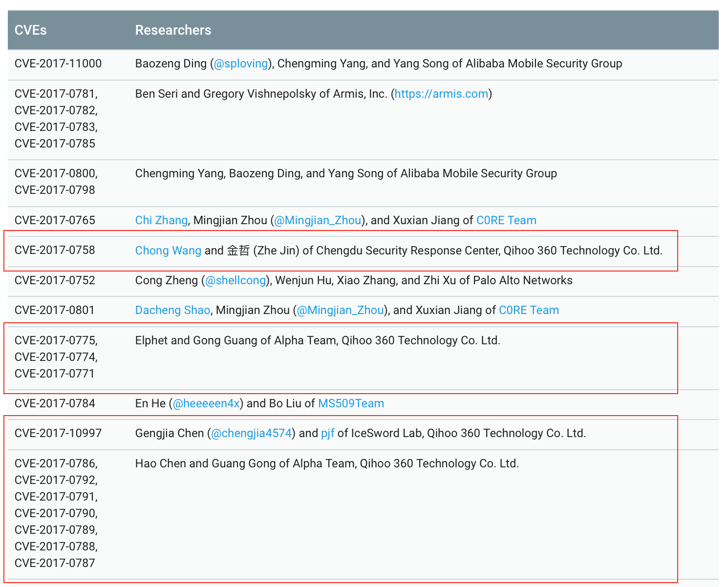The height and width of the screenshot is (587, 728).
Task: Select the CVE-2017-0791 entry
Action: click(56, 497)
